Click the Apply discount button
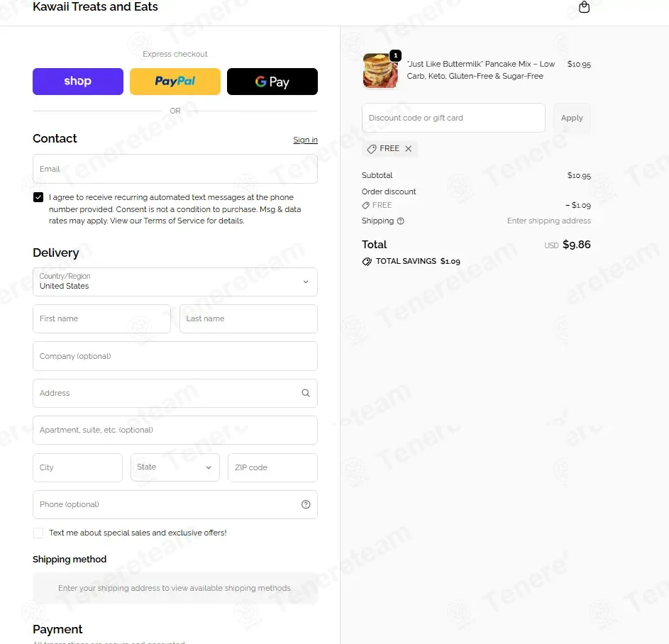 (x=572, y=118)
